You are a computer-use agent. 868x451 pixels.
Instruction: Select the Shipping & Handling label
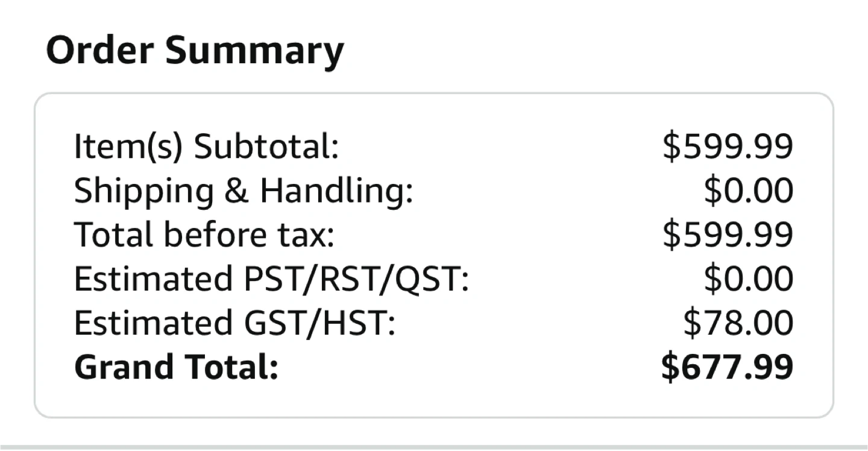(244, 191)
